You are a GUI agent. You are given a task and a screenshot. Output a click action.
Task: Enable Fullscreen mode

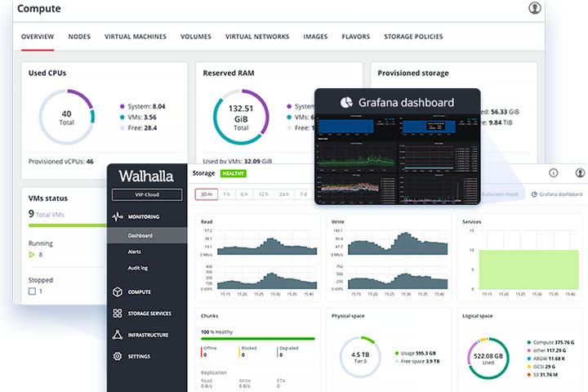pos(500,194)
